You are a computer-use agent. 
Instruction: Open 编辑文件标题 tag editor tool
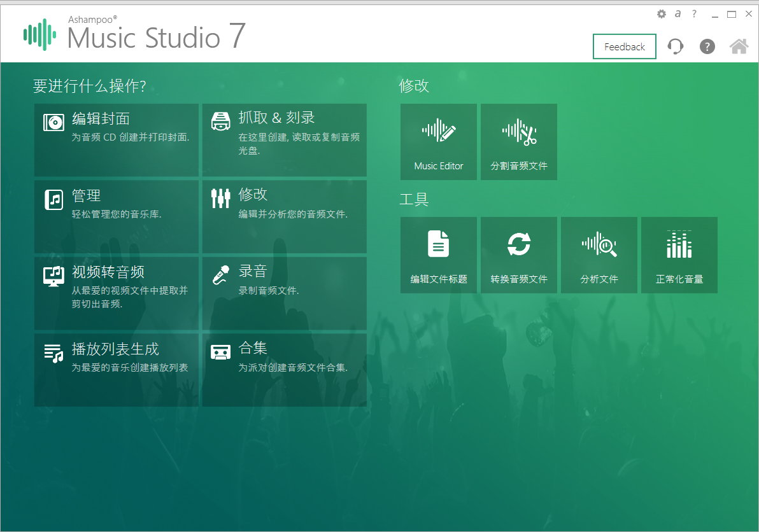point(438,255)
